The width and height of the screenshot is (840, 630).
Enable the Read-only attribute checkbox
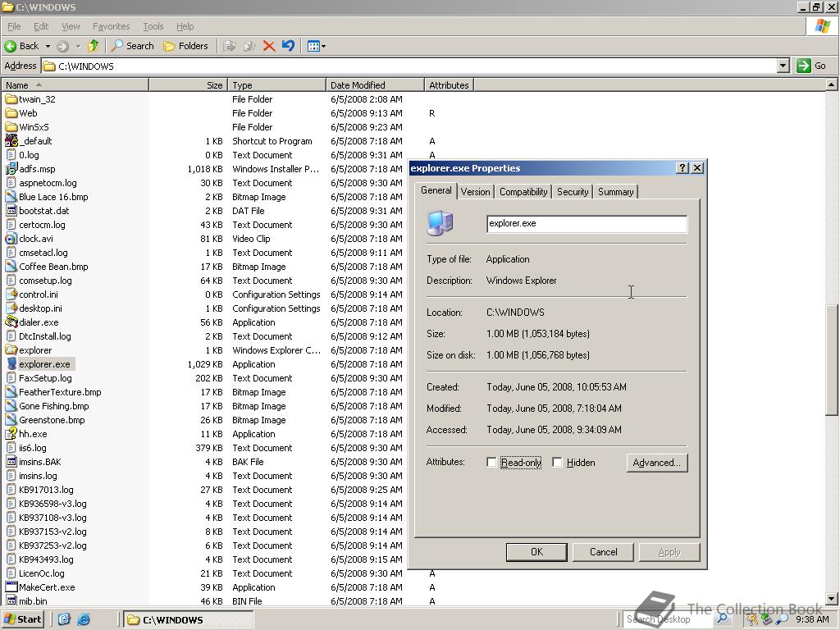491,463
